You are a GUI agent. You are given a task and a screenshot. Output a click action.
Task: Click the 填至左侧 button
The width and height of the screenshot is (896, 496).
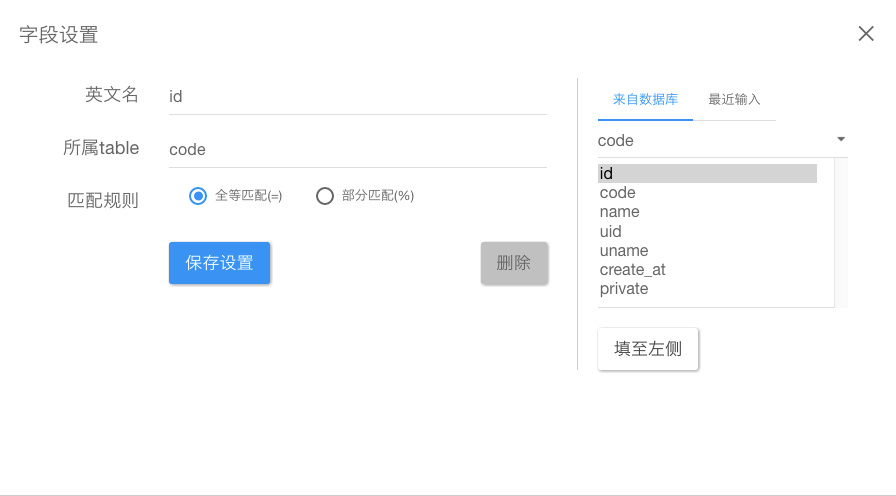click(648, 349)
